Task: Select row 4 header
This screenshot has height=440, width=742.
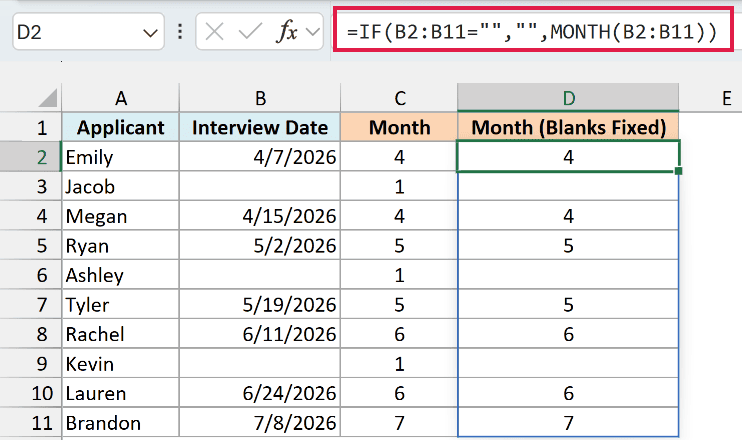Action: tap(31, 216)
